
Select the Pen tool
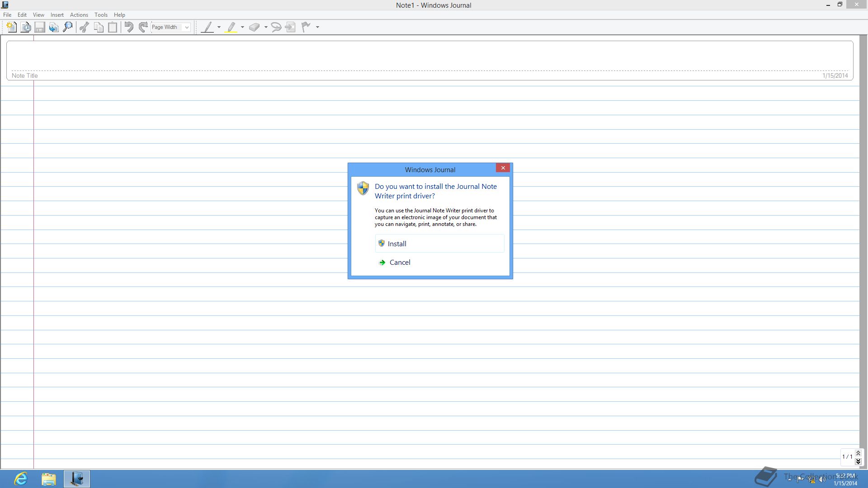(x=208, y=27)
